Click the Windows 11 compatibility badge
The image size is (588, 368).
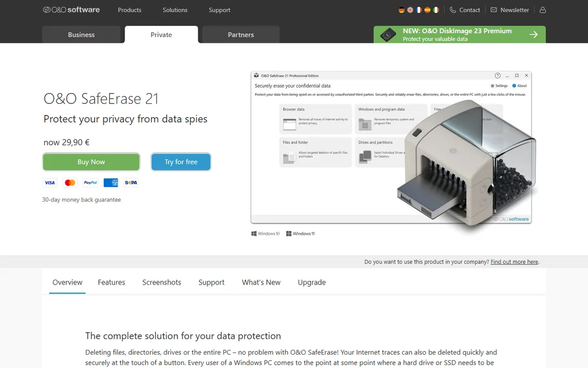pos(300,234)
